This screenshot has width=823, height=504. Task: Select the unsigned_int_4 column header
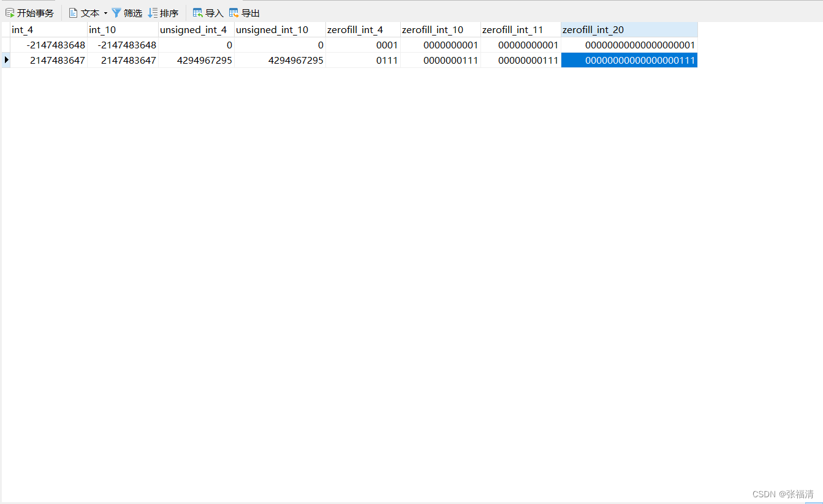196,29
